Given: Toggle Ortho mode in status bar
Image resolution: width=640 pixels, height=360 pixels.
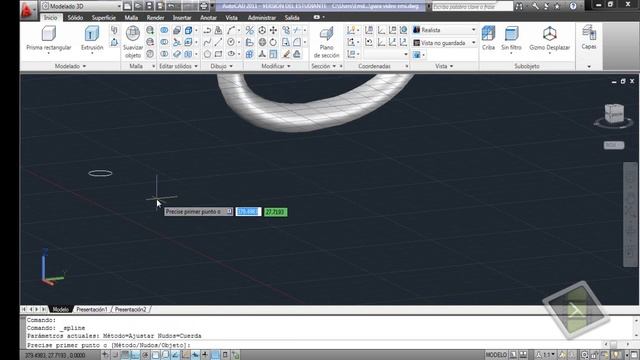Looking at the screenshot, I should 135,355.
